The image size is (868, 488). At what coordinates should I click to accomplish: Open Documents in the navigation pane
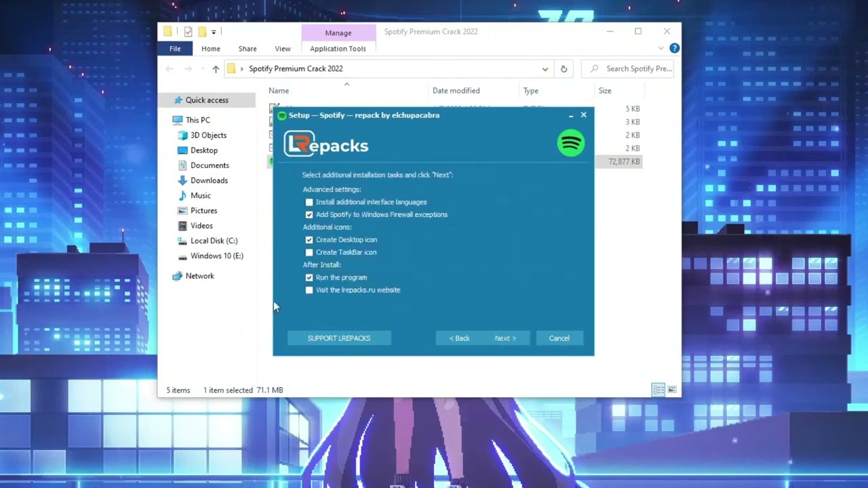coord(210,165)
